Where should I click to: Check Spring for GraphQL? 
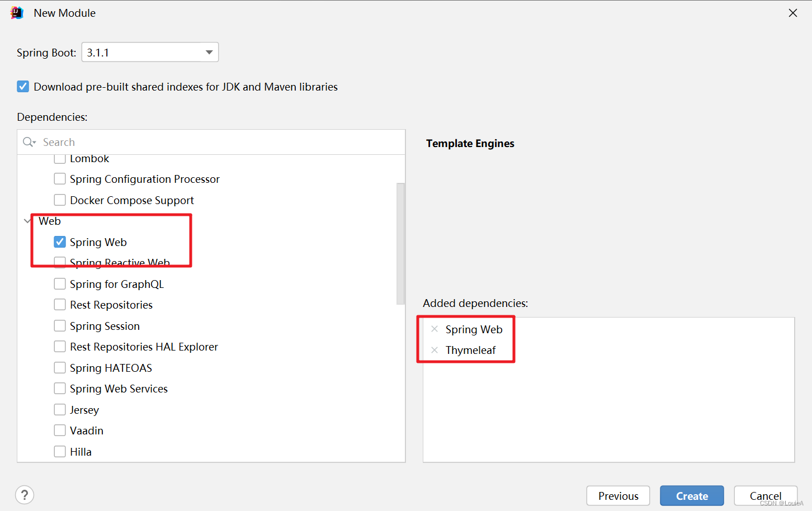60,283
